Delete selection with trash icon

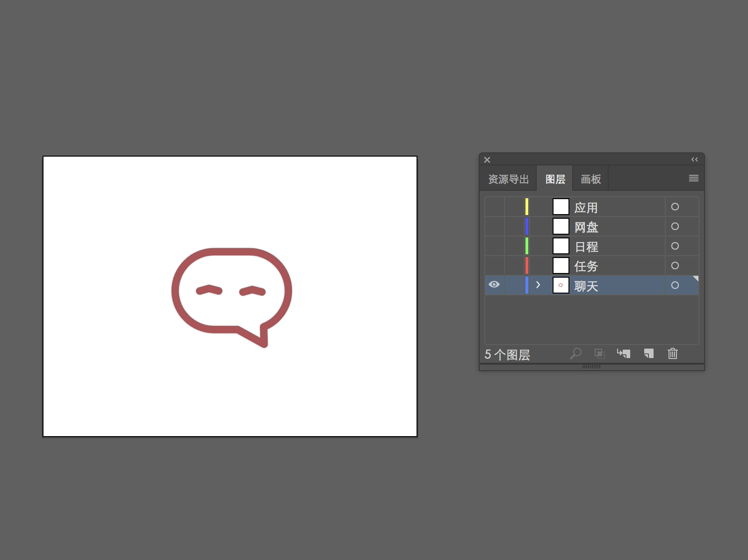673,354
